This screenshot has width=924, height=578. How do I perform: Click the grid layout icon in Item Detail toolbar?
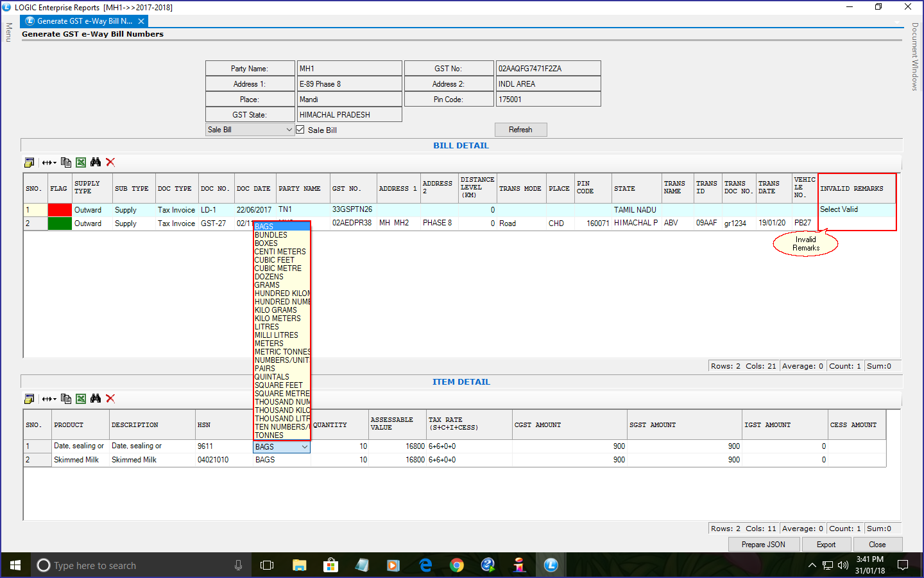[29, 399]
